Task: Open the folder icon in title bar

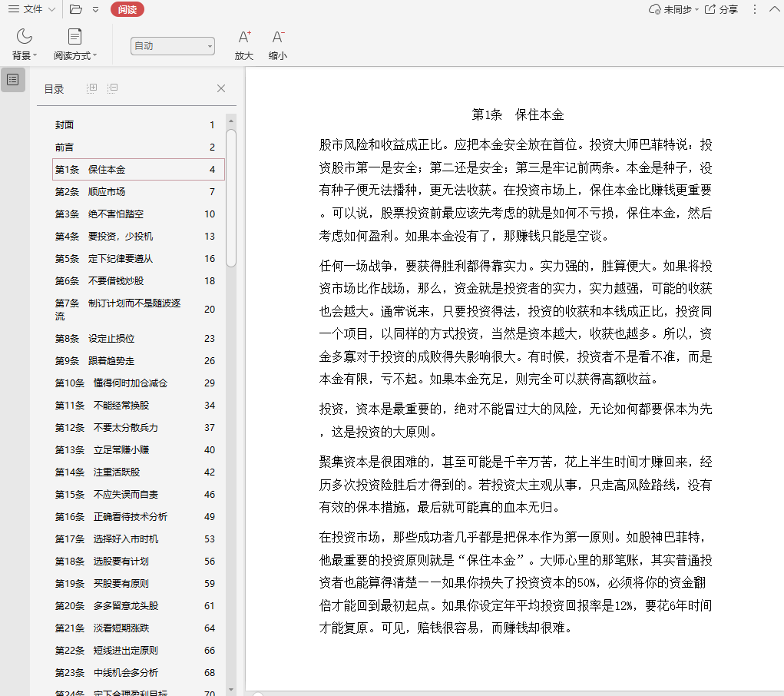Action: 75,9
